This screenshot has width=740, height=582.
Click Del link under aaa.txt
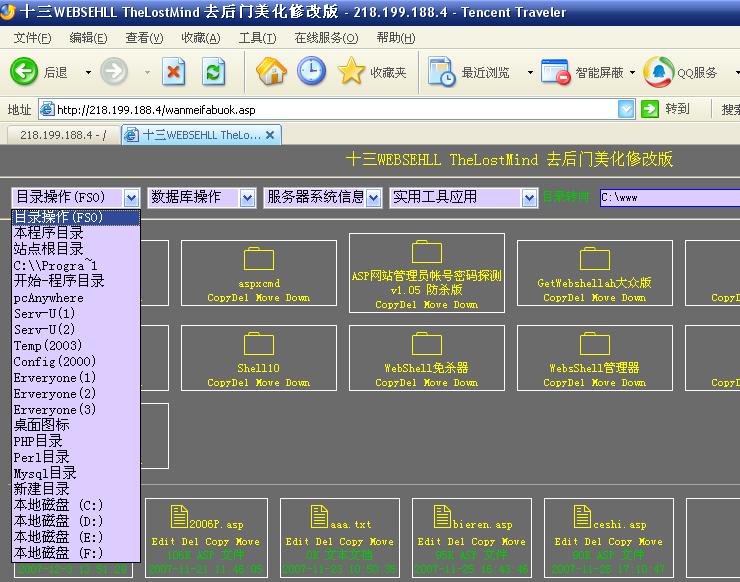pyautogui.click(x=323, y=542)
